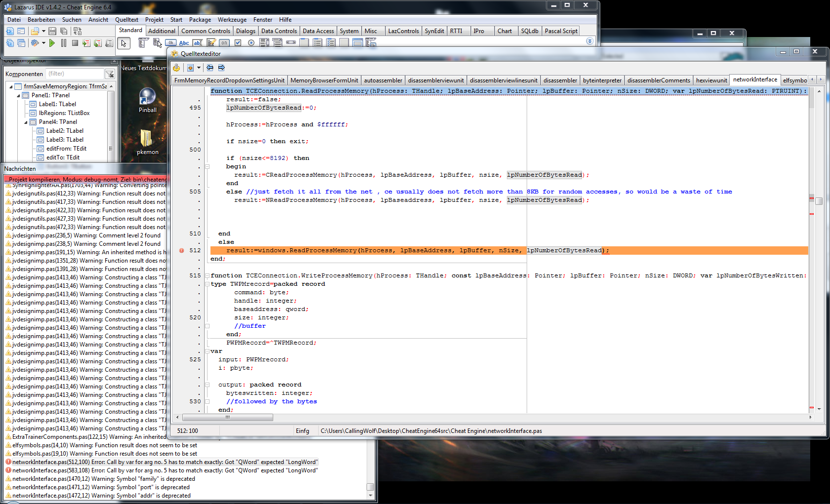The width and height of the screenshot is (830, 504).
Task: Select the TToggleBox 'on' palette component
Action: pos(224,43)
